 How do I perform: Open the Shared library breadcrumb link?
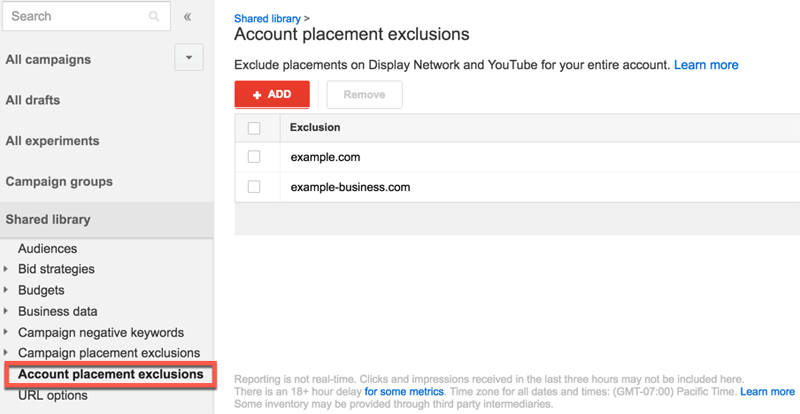tap(264, 18)
